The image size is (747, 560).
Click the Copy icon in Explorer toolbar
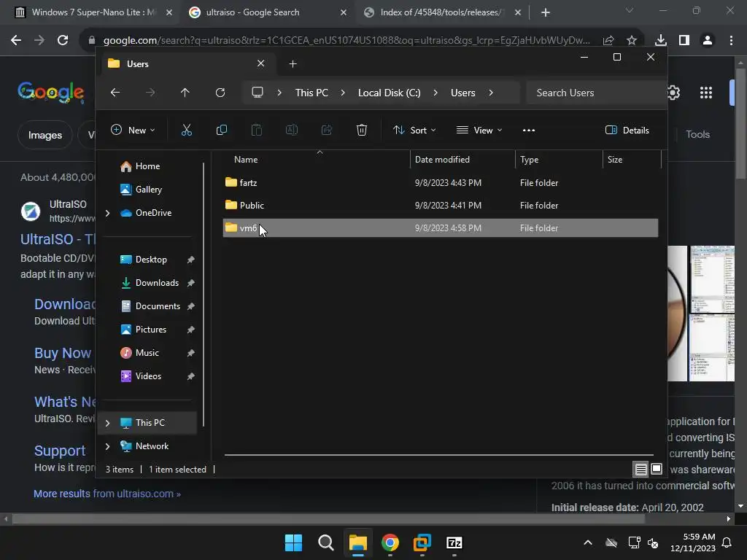[x=222, y=130]
